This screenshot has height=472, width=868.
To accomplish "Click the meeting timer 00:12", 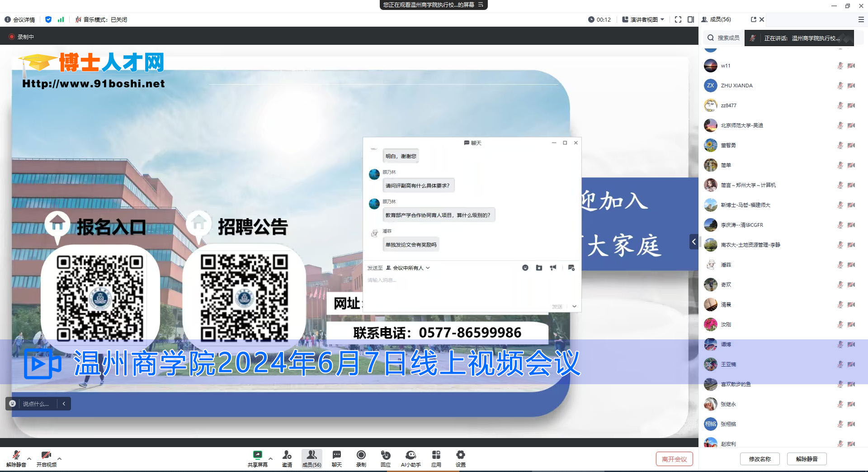I will pos(599,19).
